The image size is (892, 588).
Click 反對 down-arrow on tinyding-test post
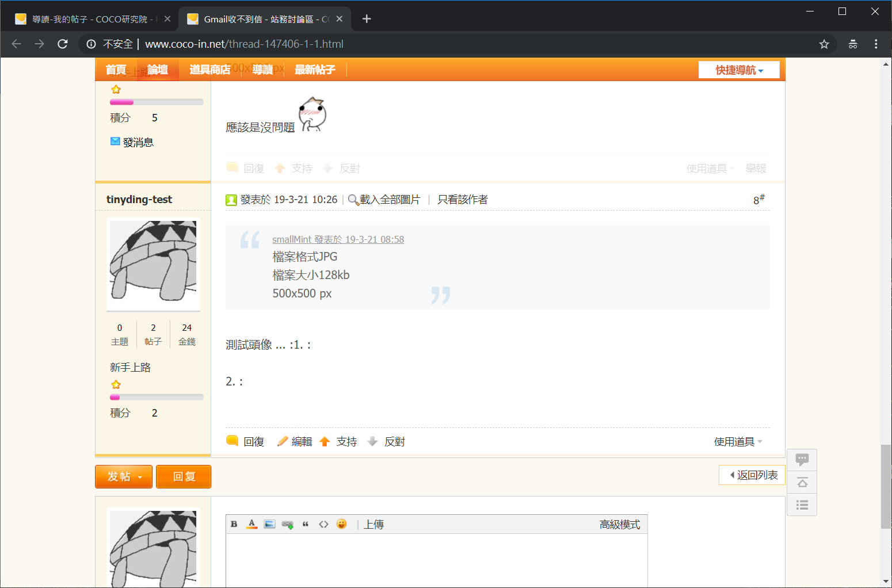386,441
